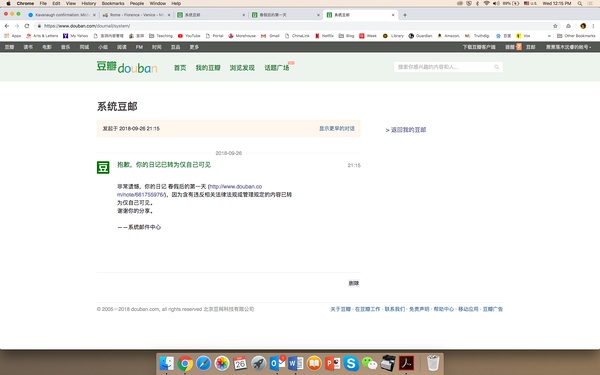Open My Yahoo bookmark
The image size is (600, 375).
click(75, 36)
